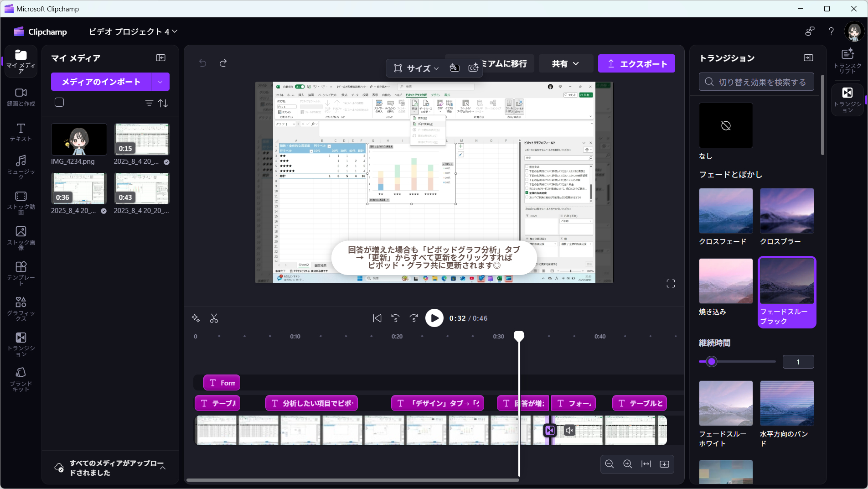Click the zoom out timeline icon
The image size is (868, 489).
tap(609, 464)
